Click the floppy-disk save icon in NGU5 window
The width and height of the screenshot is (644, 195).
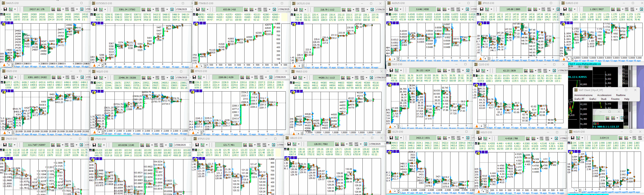573,138
